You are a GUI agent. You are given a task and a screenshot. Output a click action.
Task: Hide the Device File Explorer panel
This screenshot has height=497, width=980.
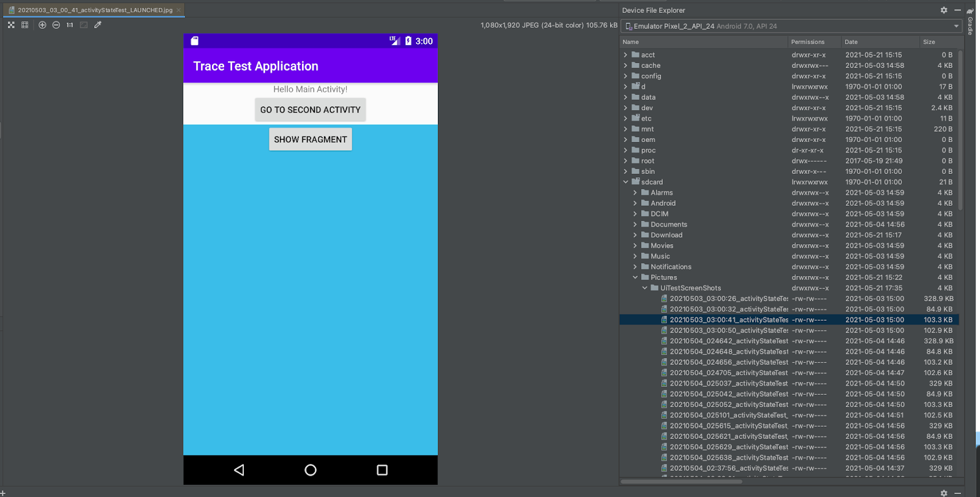click(957, 10)
